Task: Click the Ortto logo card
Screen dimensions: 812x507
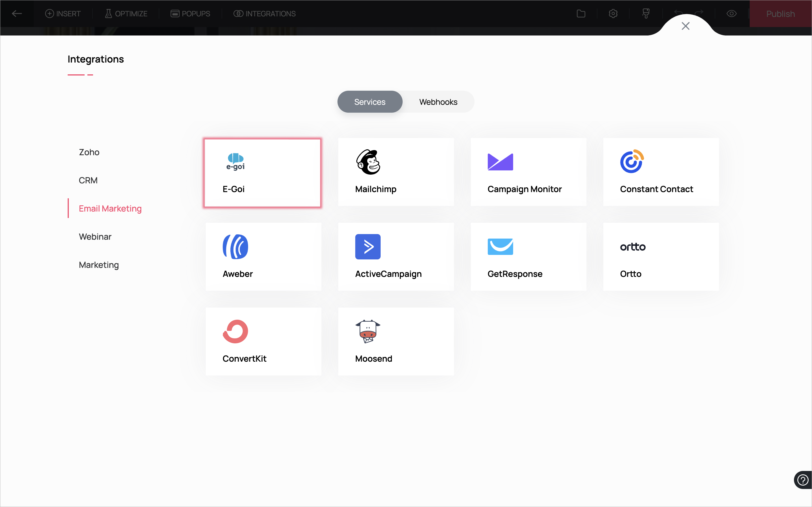Action: coord(660,257)
